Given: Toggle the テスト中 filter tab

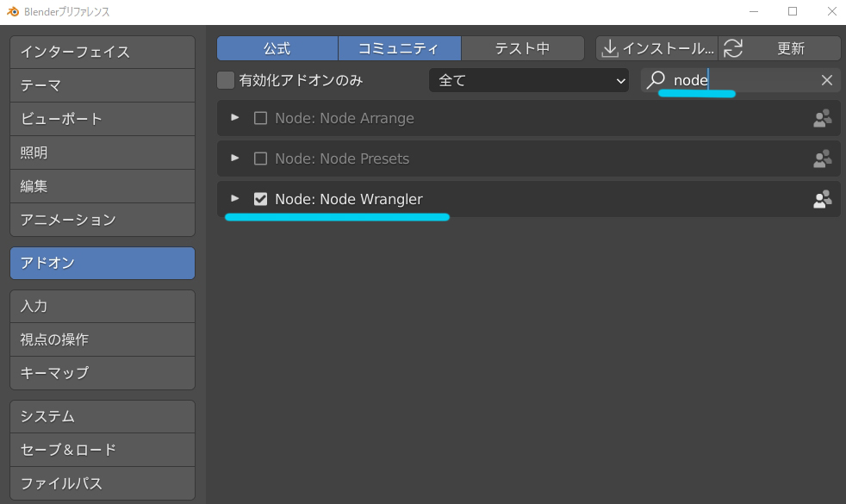Looking at the screenshot, I should coord(522,48).
